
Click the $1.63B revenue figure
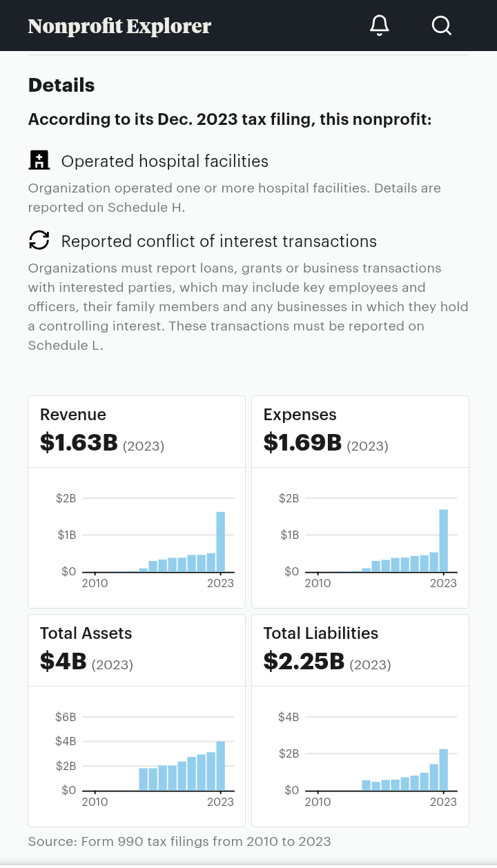click(x=79, y=443)
